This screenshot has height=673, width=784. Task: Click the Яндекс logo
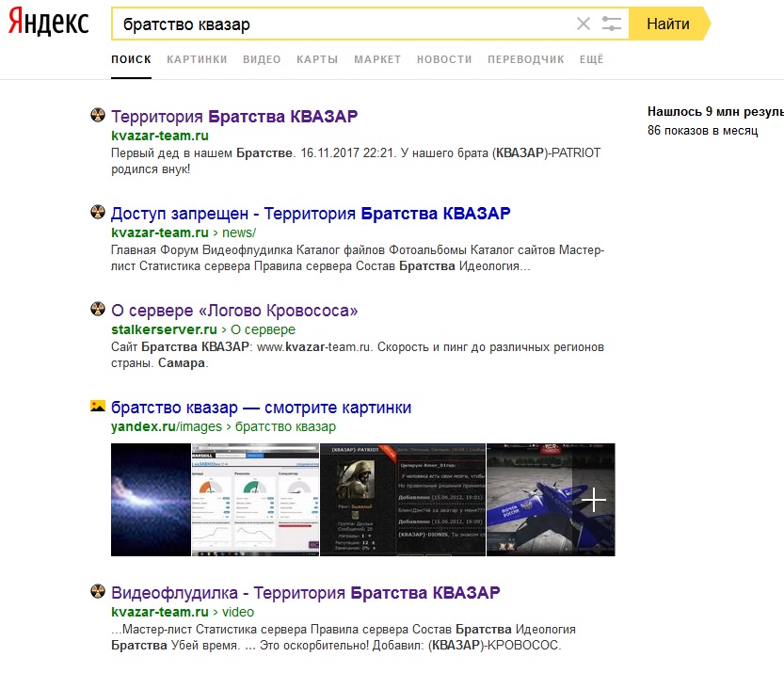pyautogui.click(x=49, y=22)
